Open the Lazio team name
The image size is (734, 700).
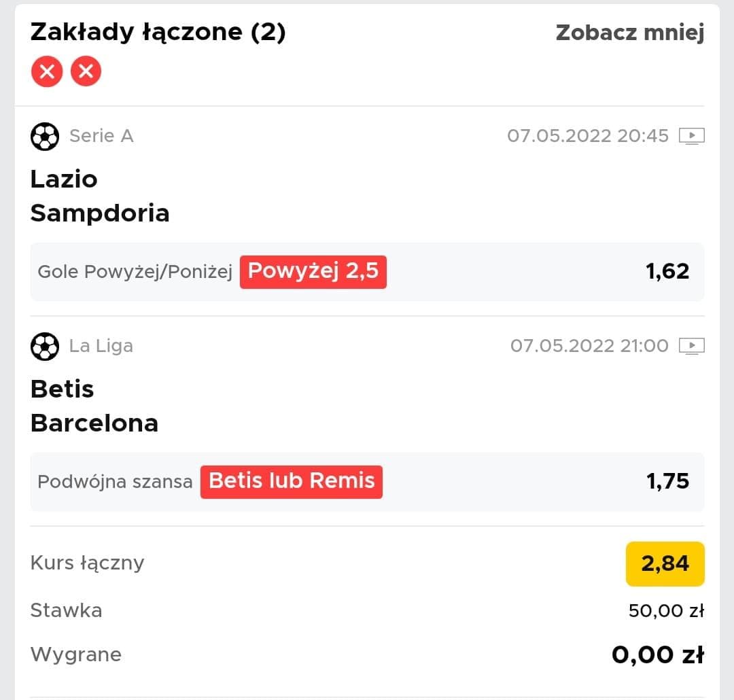(64, 179)
